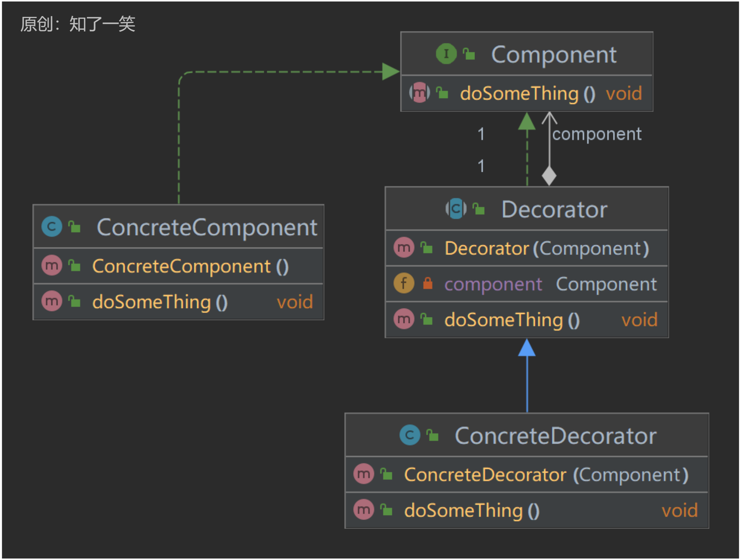Viewport: 741px width, 560px height.
Task: Click the lower multiplicity 1 label
Action: point(481,166)
